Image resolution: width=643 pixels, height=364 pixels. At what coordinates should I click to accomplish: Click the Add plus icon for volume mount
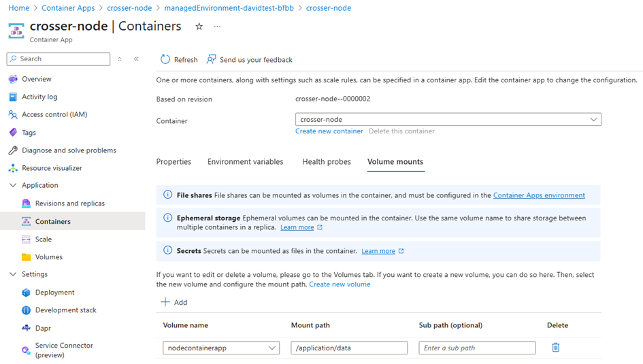[x=165, y=302]
